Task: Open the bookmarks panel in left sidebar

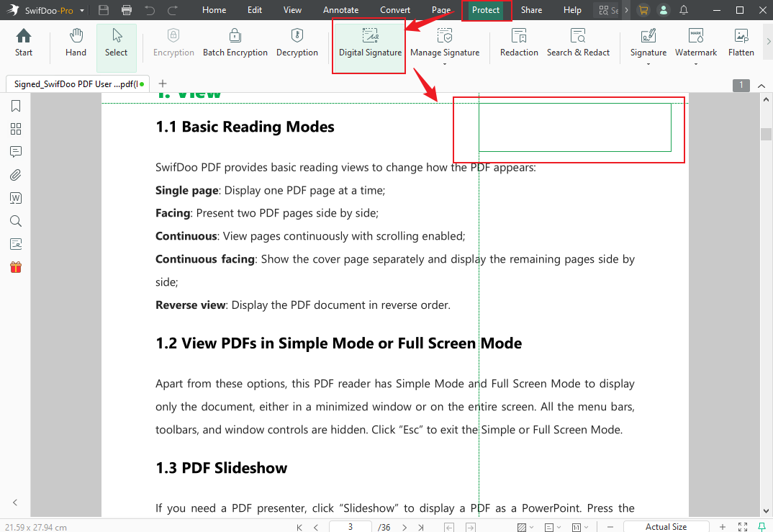Action: [x=16, y=106]
